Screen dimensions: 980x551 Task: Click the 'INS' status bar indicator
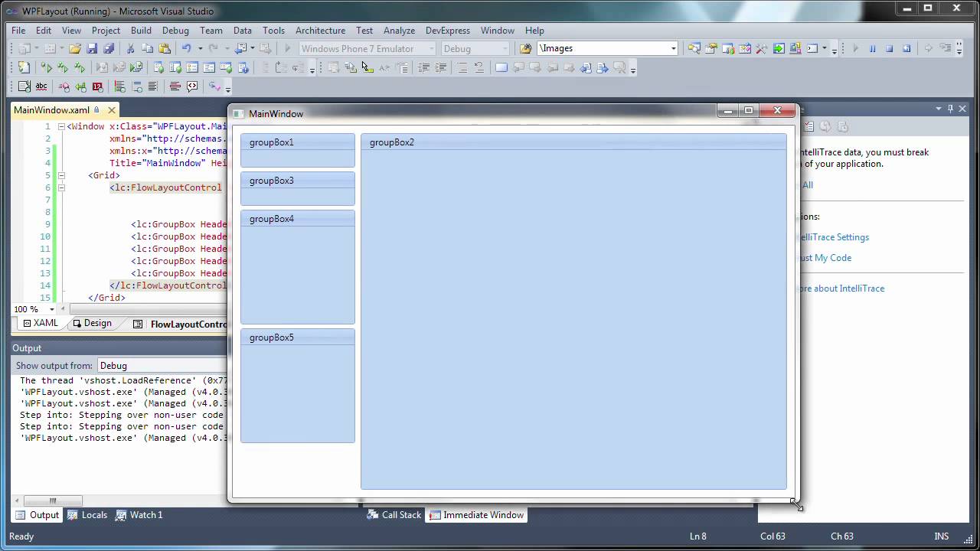[942, 536]
